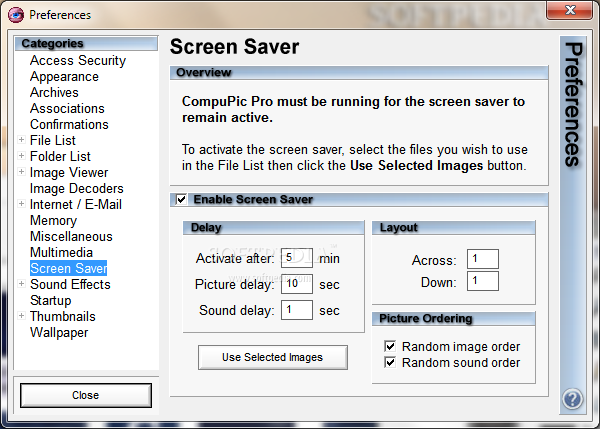Click the Overview section header

pyautogui.click(x=359, y=73)
